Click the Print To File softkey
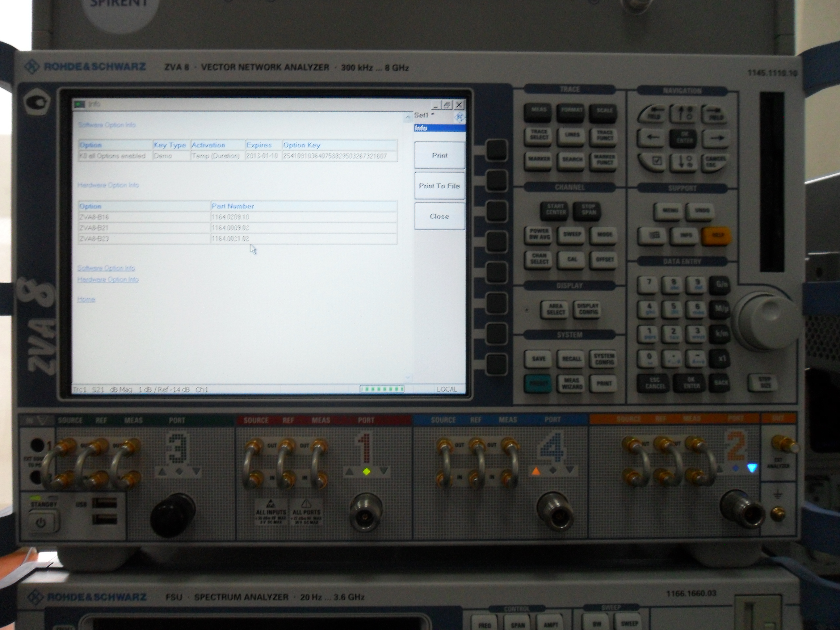The height and width of the screenshot is (630, 840). click(x=439, y=186)
